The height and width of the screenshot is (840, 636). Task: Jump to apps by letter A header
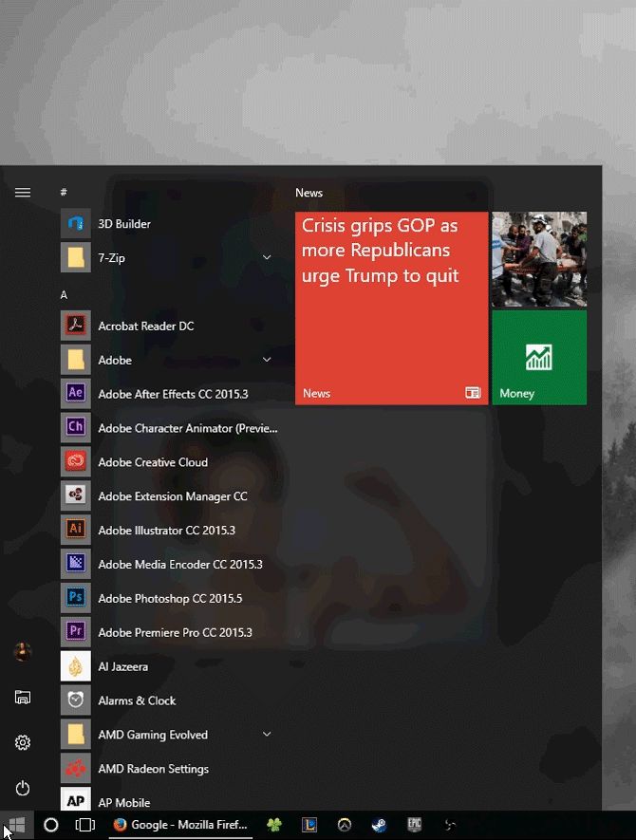64,295
